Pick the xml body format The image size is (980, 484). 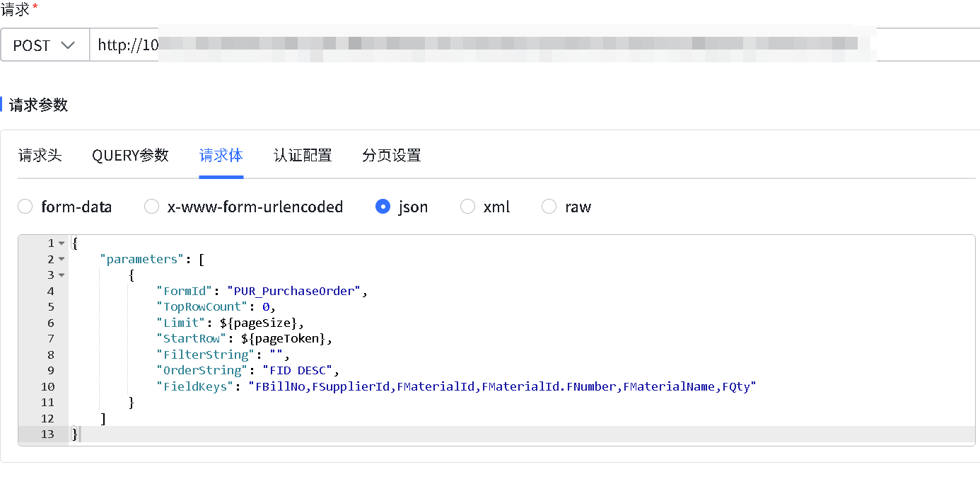(467, 207)
